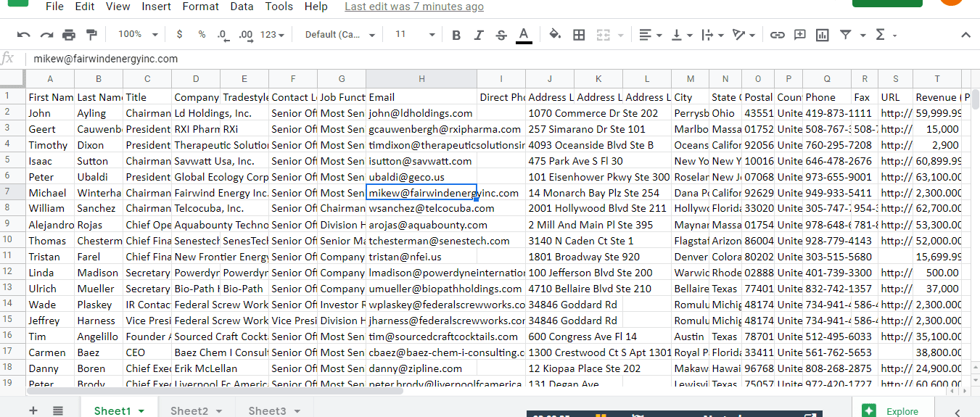Select the Revenue header cell
This screenshot has height=417, width=980.
pyautogui.click(x=937, y=97)
